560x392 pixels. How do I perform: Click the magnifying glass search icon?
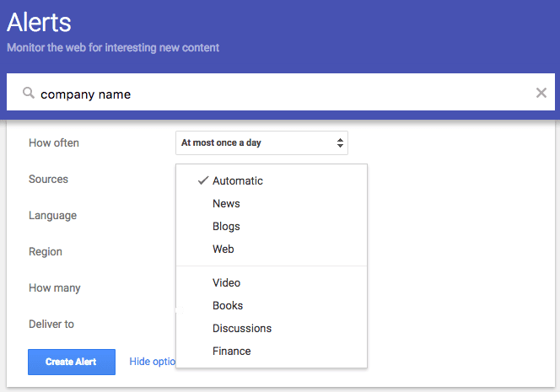tap(29, 94)
